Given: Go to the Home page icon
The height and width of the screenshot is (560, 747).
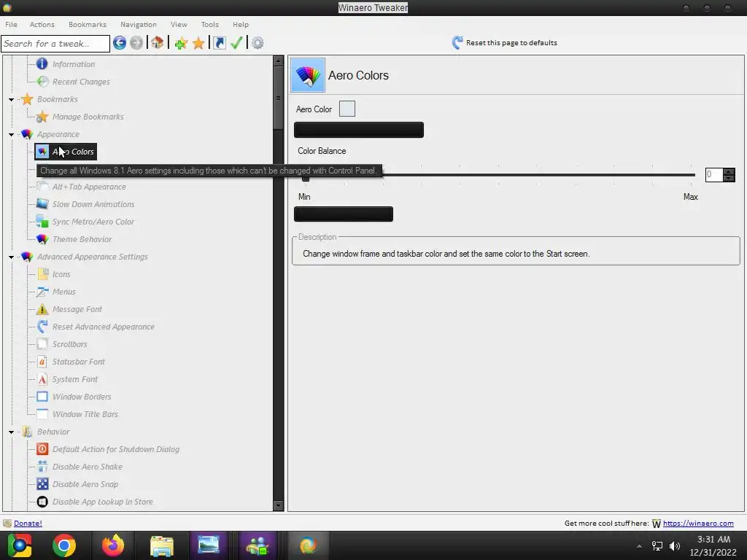Looking at the screenshot, I should click(x=158, y=43).
